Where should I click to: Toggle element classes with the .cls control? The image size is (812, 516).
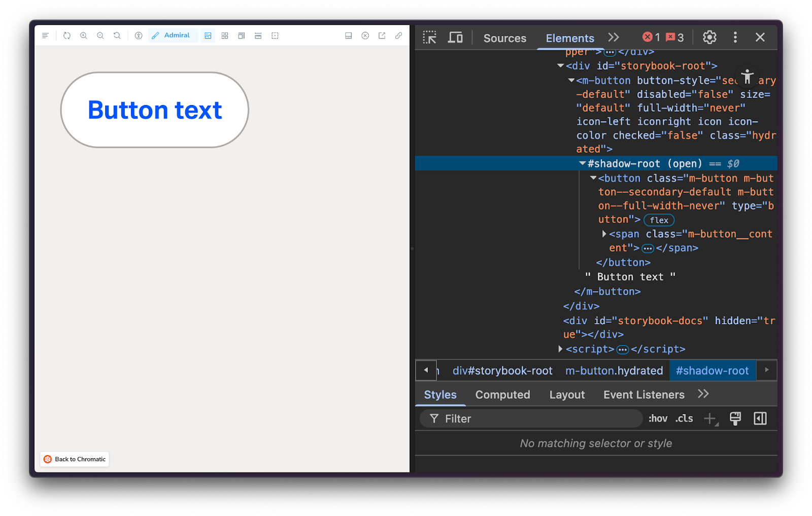pyautogui.click(x=684, y=419)
